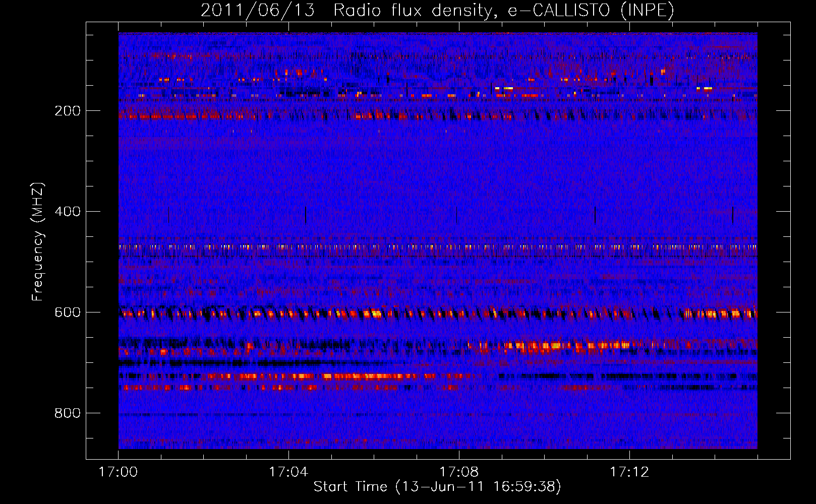Click the 600 frequency tick label

[x=68, y=312]
